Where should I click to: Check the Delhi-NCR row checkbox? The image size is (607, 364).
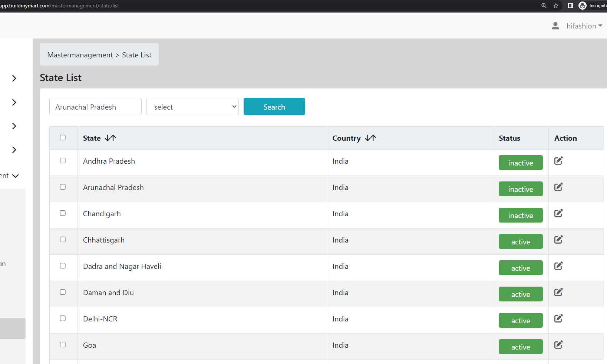point(63,318)
